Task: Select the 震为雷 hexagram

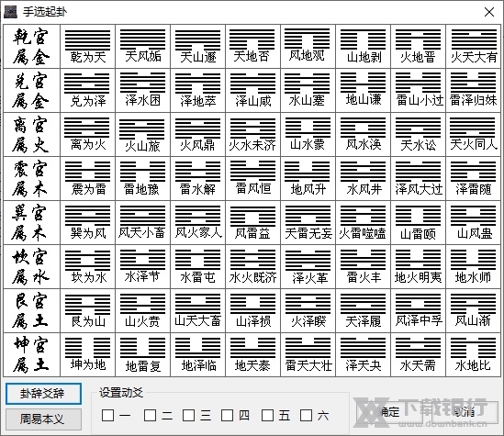Action: point(87,179)
